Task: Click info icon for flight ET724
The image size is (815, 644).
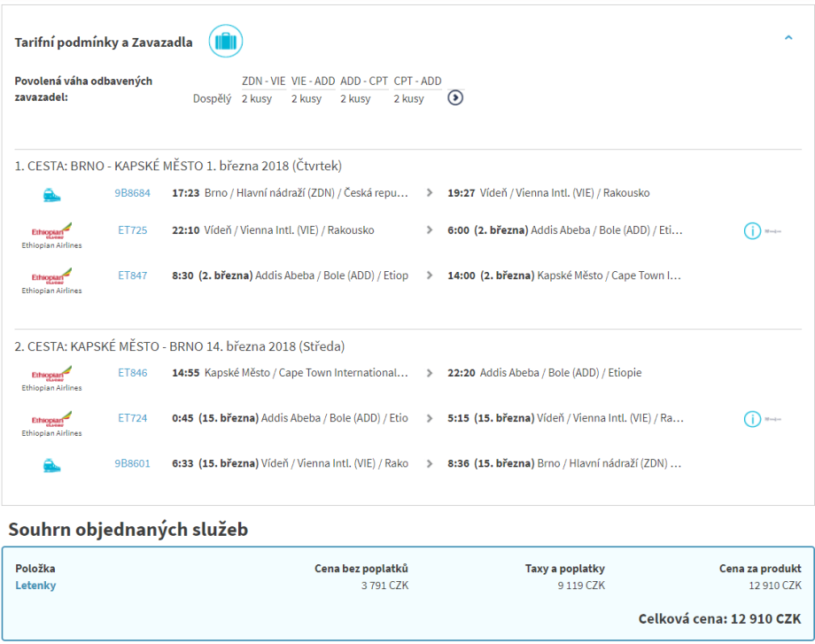Action: click(751, 419)
